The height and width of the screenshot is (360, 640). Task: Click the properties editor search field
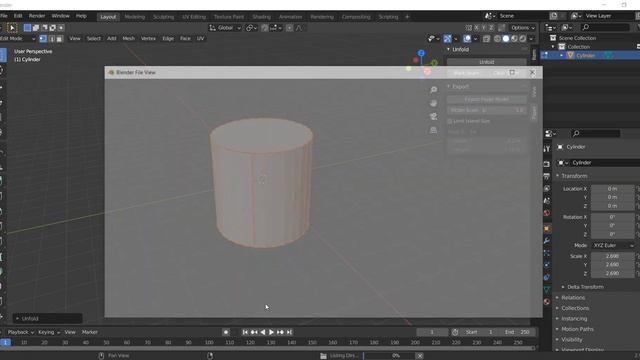click(596, 133)
